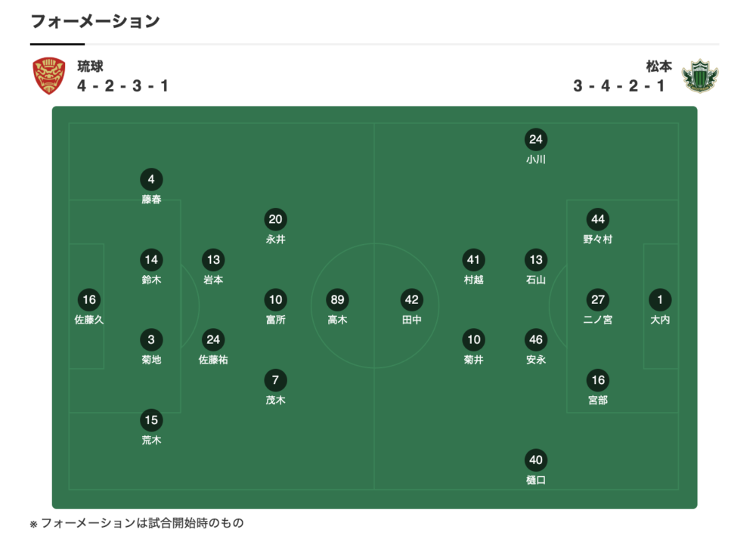Click Matsumoto forward number 42 田中
Screen dimensions: 756x545
(411, 300)
